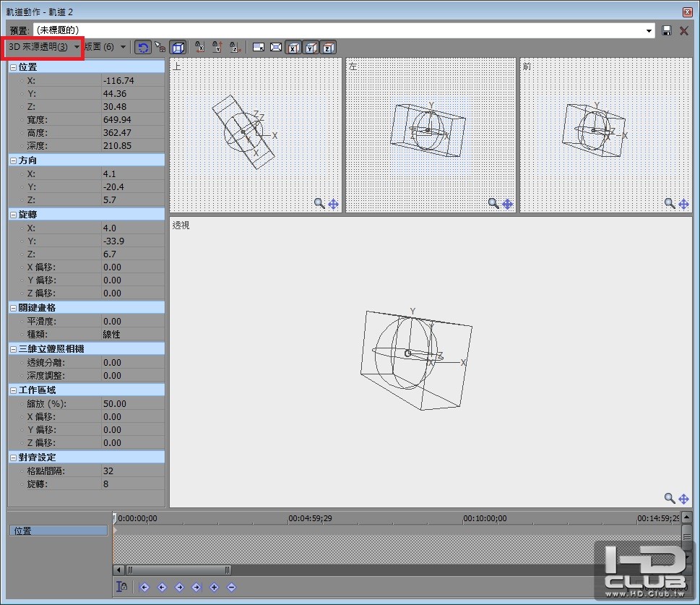
Task: Click the magnifier in the 前 viewport
Action: tap(670, 204)
